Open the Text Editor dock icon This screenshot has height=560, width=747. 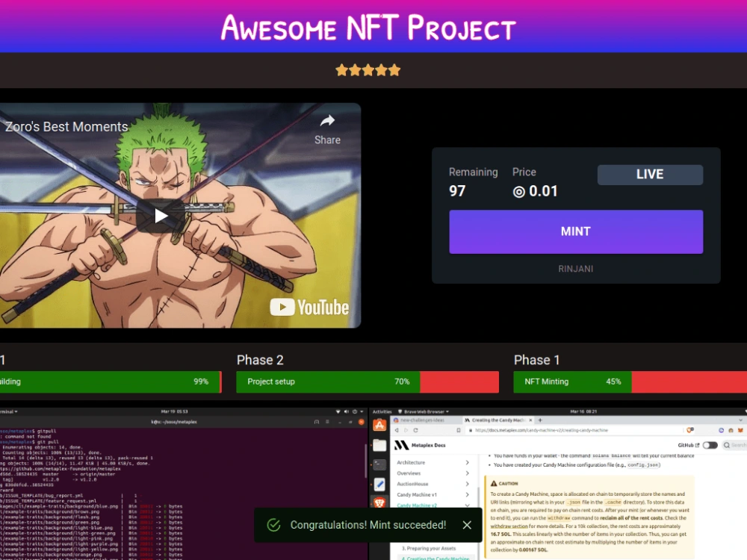[379, 485]
